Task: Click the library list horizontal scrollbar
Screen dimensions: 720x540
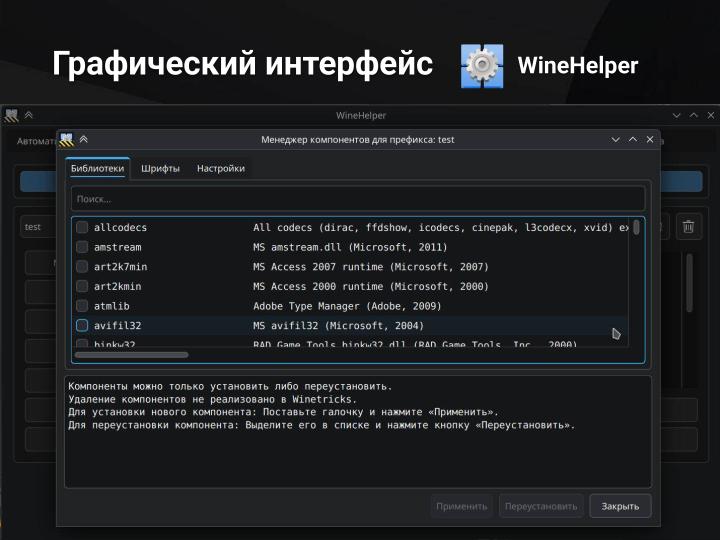Action: (x=131, y=355)
